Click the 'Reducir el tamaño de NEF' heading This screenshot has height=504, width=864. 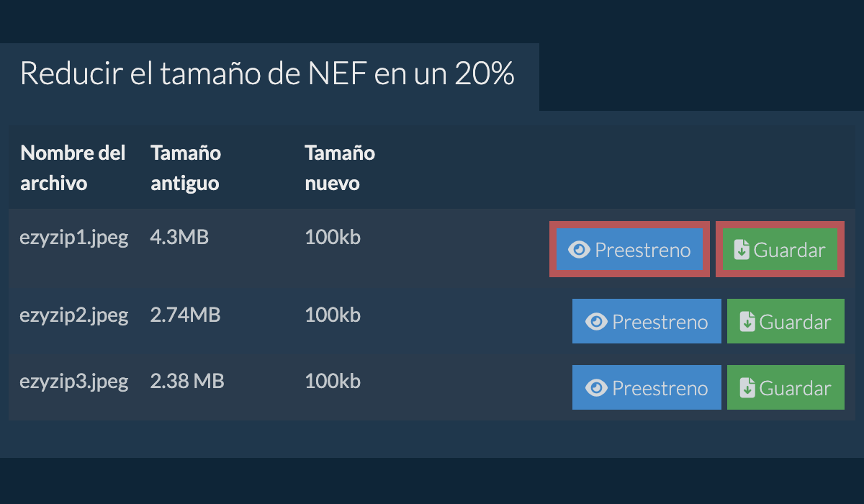pyautogui.click(x=266, y=74)
